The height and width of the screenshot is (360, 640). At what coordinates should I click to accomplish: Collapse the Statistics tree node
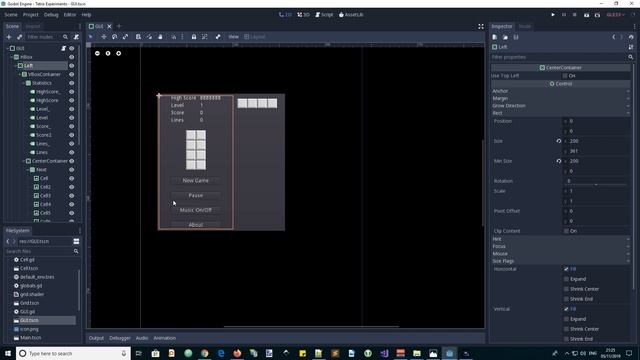23,83
